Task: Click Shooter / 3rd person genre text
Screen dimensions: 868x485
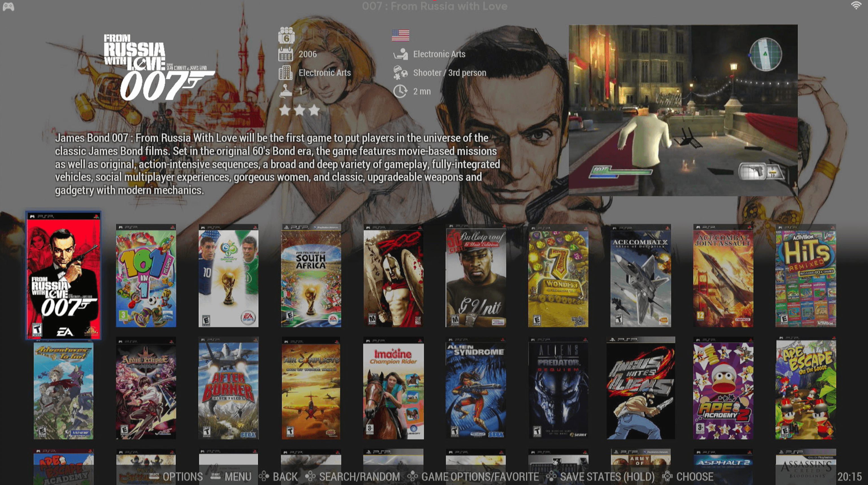Action: [x=449, y=73]
